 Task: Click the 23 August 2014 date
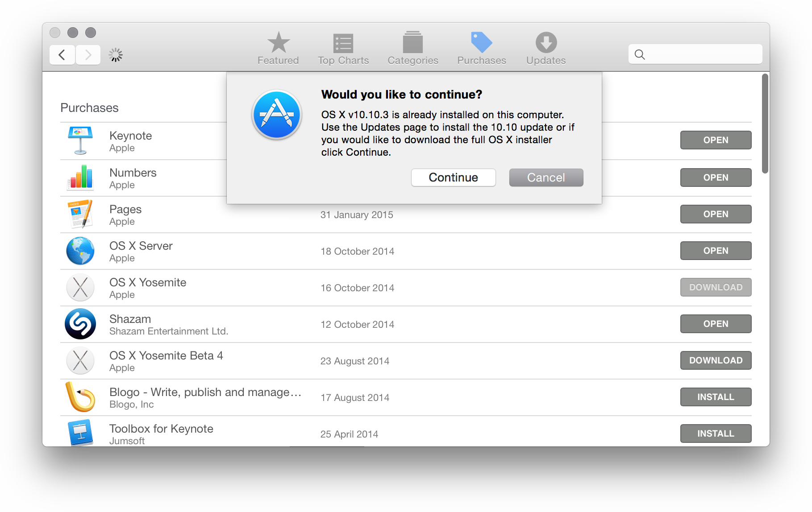click(x=355, y=361)
